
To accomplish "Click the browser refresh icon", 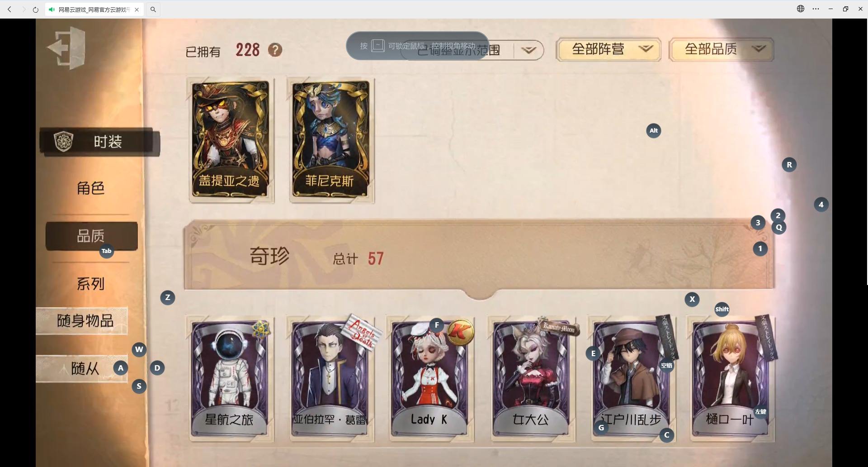I will pos(36,9).
